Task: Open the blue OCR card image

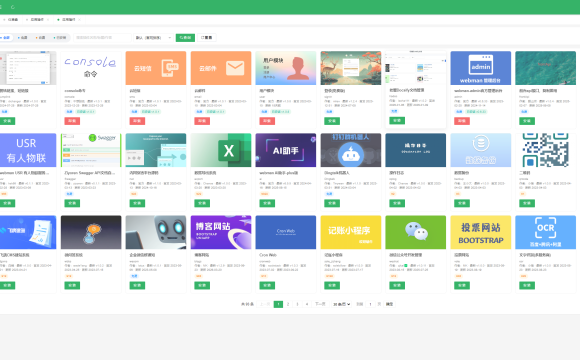Action: [546, 232]
